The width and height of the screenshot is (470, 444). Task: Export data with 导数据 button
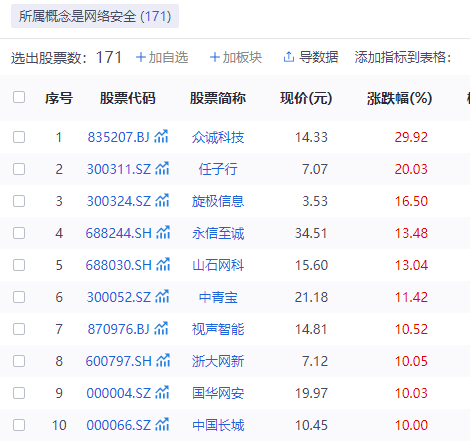311,57
